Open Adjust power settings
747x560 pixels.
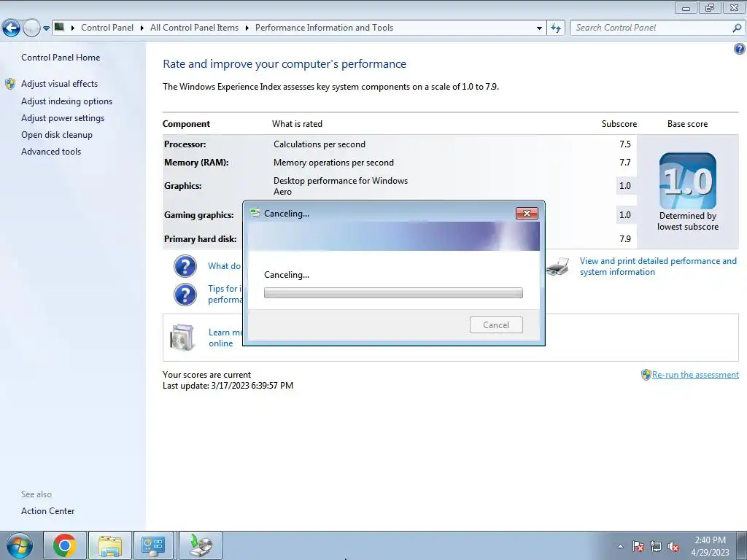click(x=63, y=118)
